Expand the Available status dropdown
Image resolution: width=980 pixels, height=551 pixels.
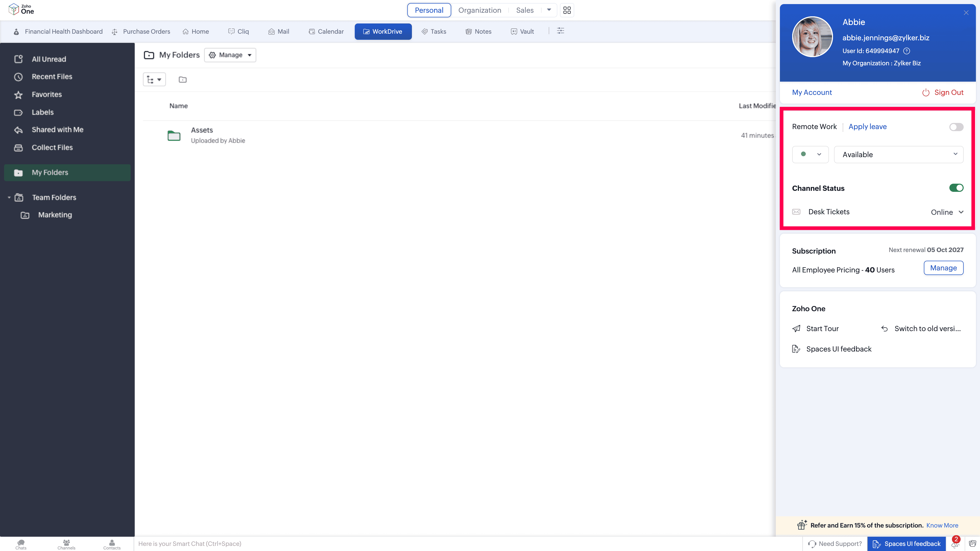(898, 154)
